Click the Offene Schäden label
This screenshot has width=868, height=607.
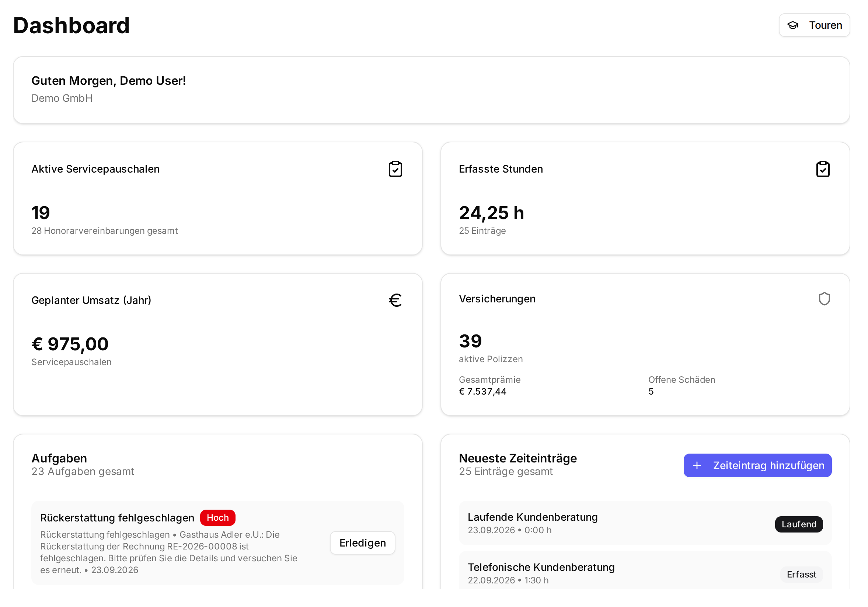pyautogui.click(x=681, y=380)
